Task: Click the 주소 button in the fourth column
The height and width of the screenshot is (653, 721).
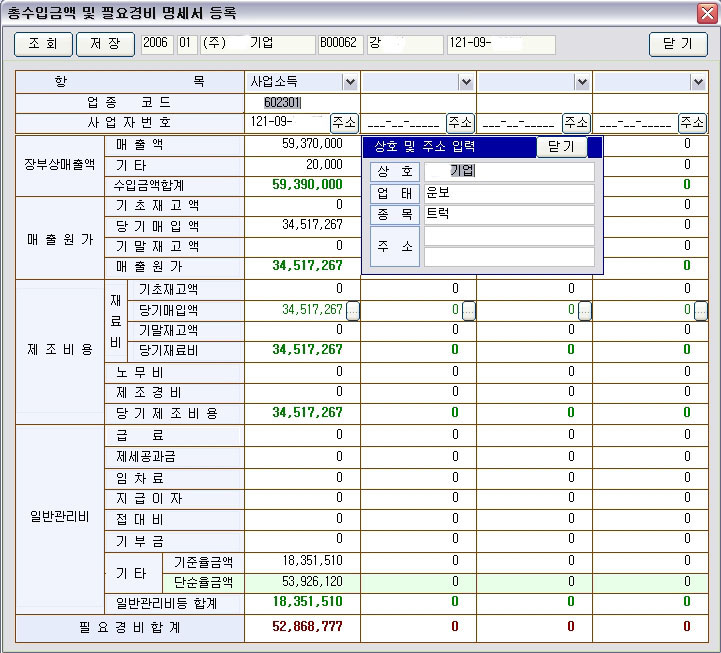Action: (692, 123)
